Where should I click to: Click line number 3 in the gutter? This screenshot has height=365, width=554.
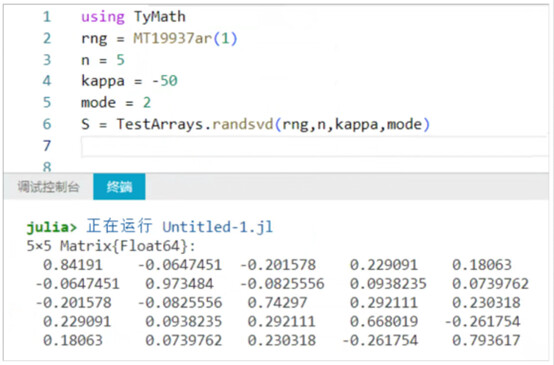click(x=47, y=60)
